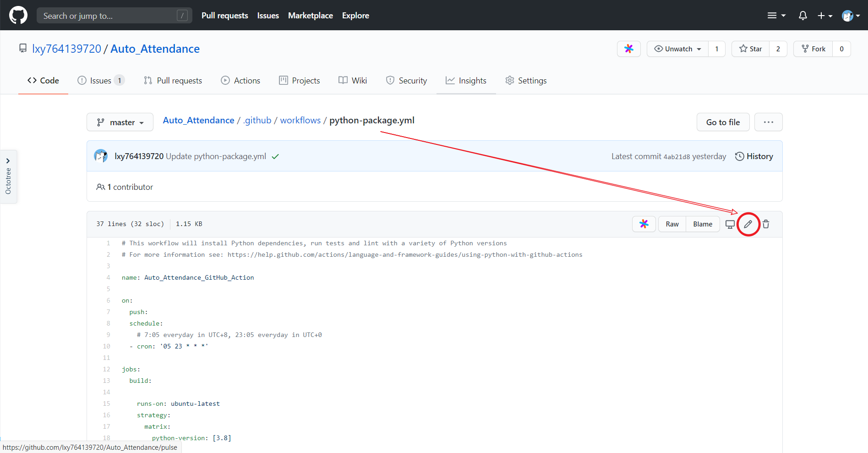Fork the repository
This screenshot has height=453, width=868.
coord(813,49)
